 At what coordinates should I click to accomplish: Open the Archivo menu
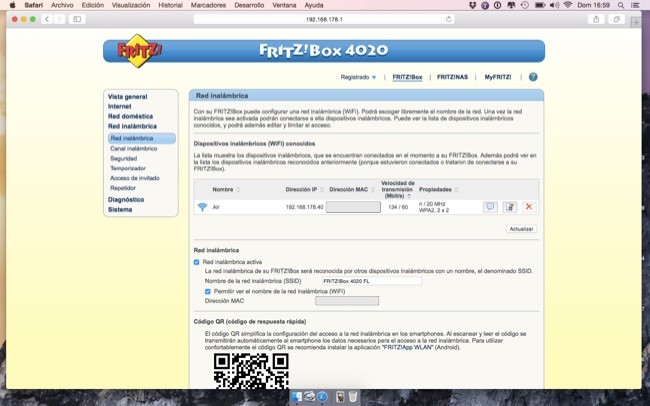click(62, 5)
